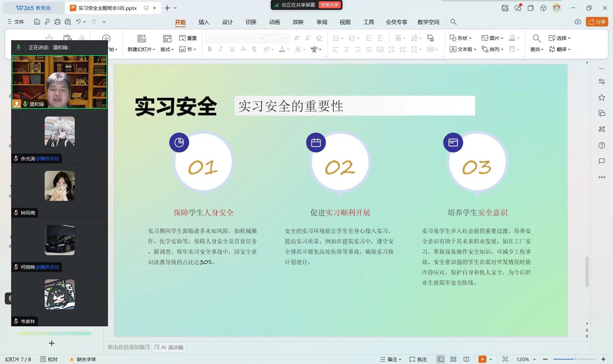The width and height of the screenshot is (613, 364).
Task: Toggle Bold formatting
Action: (x=209, y=49)
